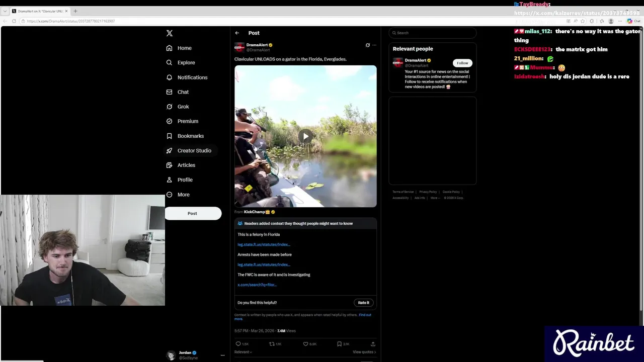Open DramaAlert in Relevant people
Viewport: 644px width, 362px height.
[x=416, y=60]
